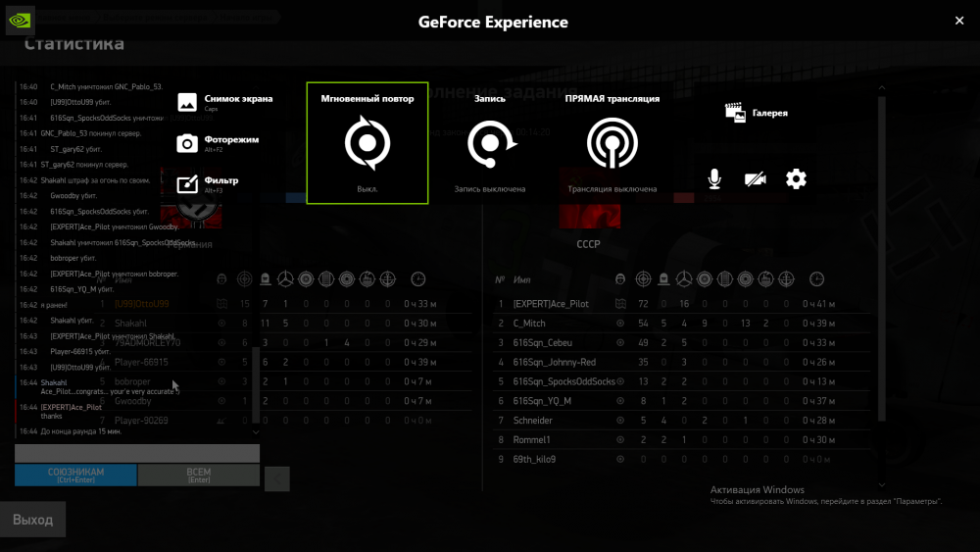Viewport: 980px width, 552px height.
Task: Select player [EXPERT]Ace_Pilot row
Action: [681, 304]
